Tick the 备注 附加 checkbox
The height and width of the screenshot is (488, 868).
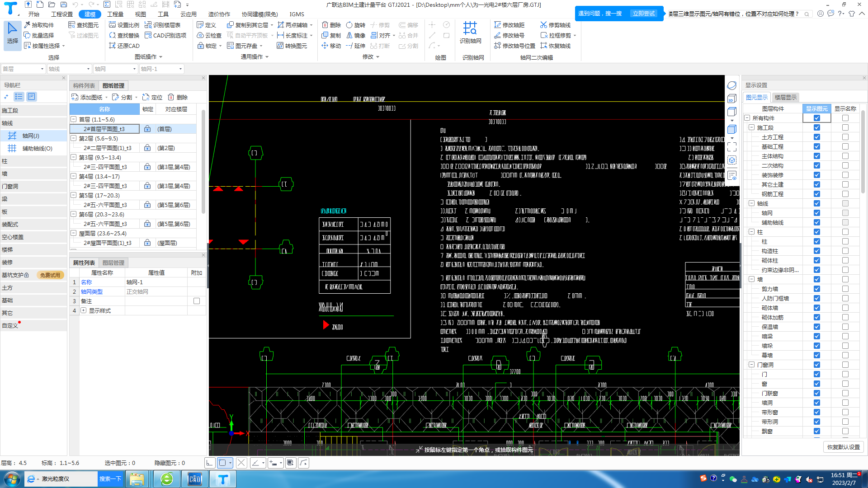pyautogui.click(x=197, y=301)
